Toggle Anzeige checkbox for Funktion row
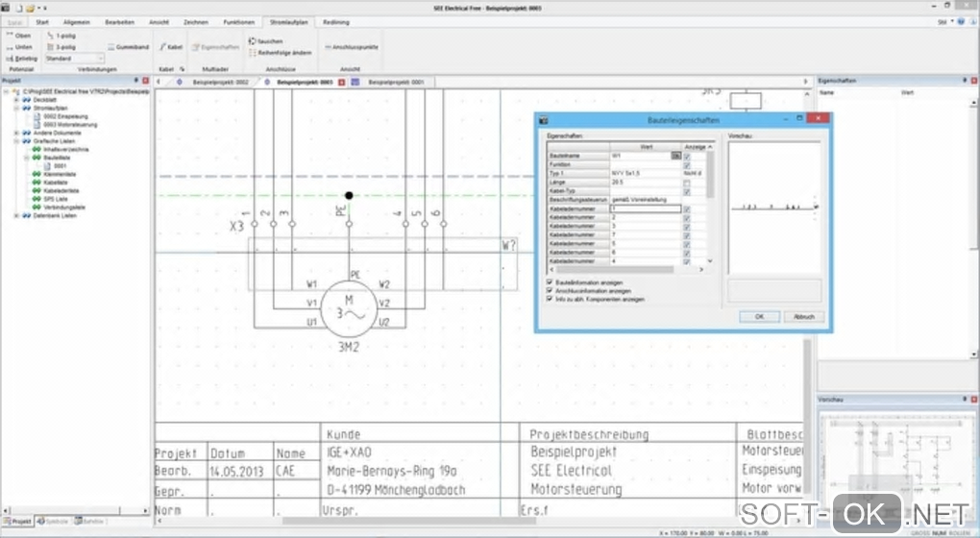980x538 pixels. pyautogui.click(x=687, y=165)
